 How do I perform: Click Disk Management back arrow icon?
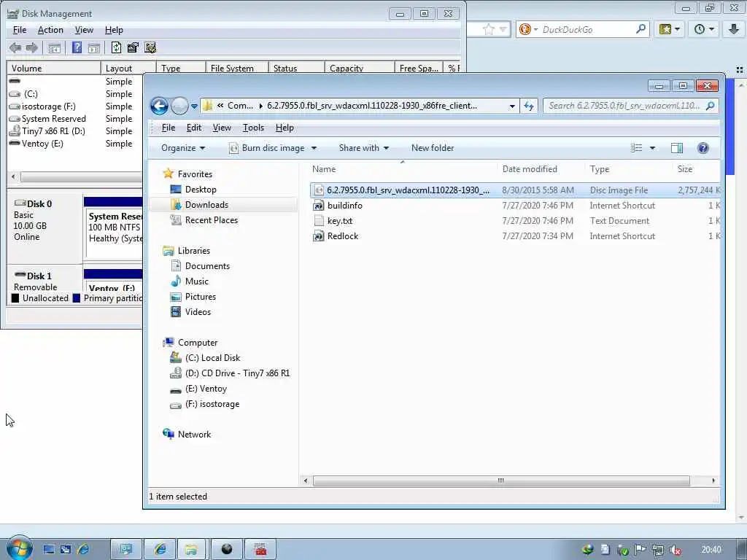pos(15,47)
